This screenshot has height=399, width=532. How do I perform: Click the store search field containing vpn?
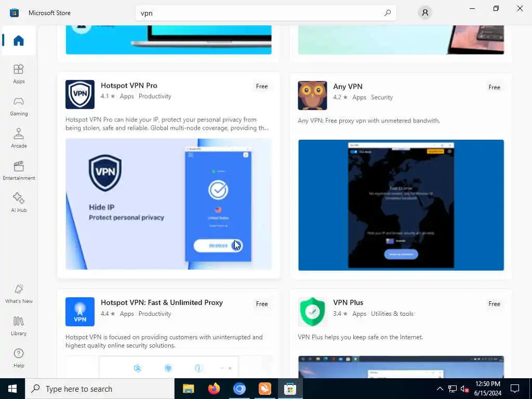265,13
